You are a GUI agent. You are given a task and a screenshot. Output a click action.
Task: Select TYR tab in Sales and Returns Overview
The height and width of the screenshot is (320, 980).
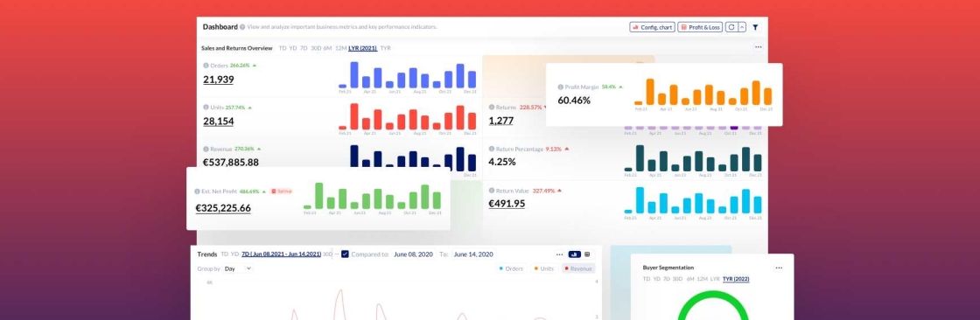coord(386,48)
